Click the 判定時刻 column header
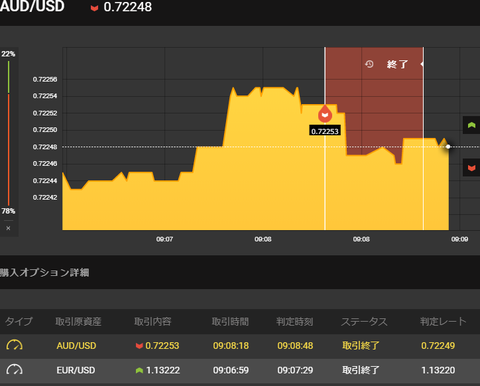480x386 pixels. point(295,322)
